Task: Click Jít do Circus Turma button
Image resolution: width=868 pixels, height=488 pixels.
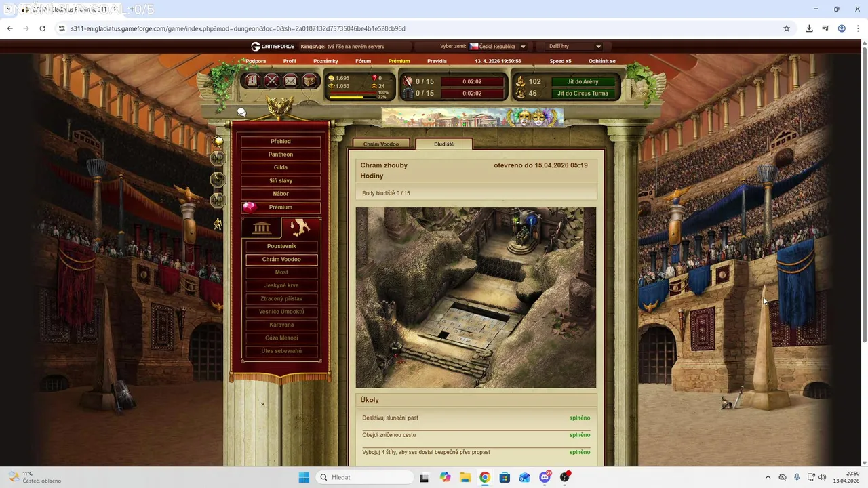Action: click(x=583, y=94)
